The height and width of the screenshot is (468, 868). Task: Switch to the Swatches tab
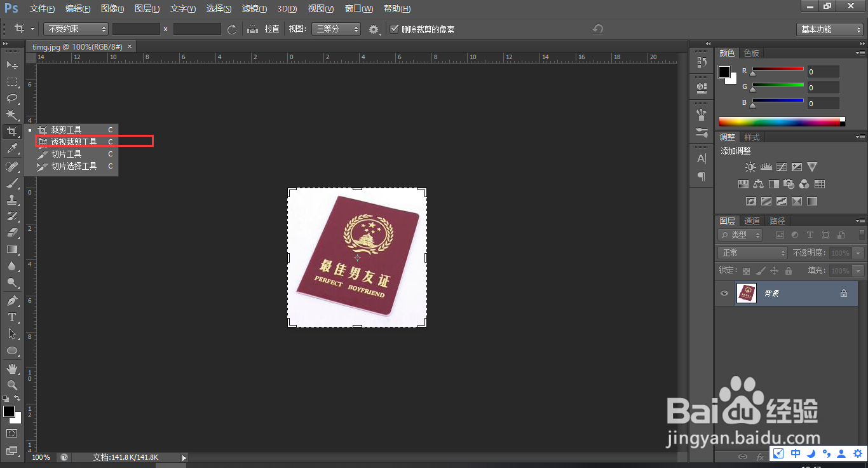coord(752,53)
